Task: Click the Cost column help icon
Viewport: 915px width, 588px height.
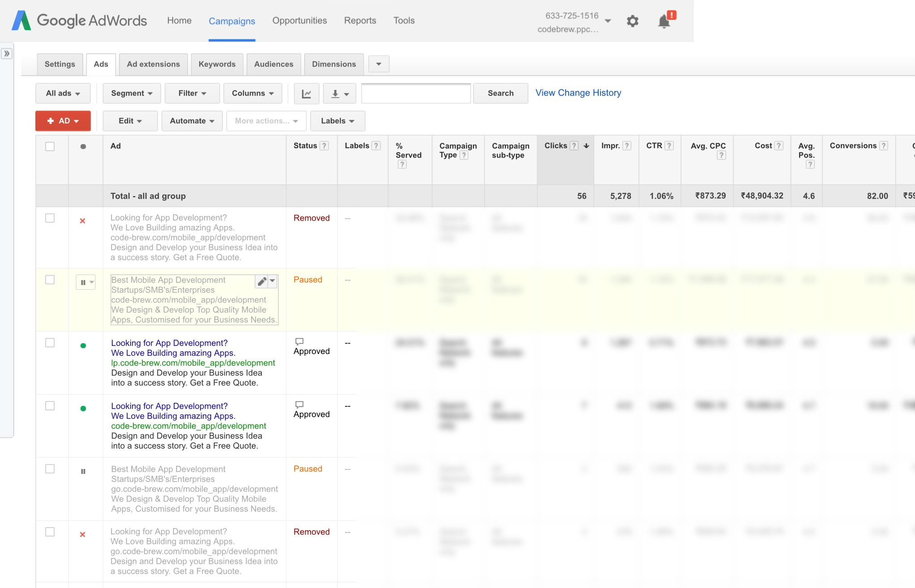Action: pos(779,146)
